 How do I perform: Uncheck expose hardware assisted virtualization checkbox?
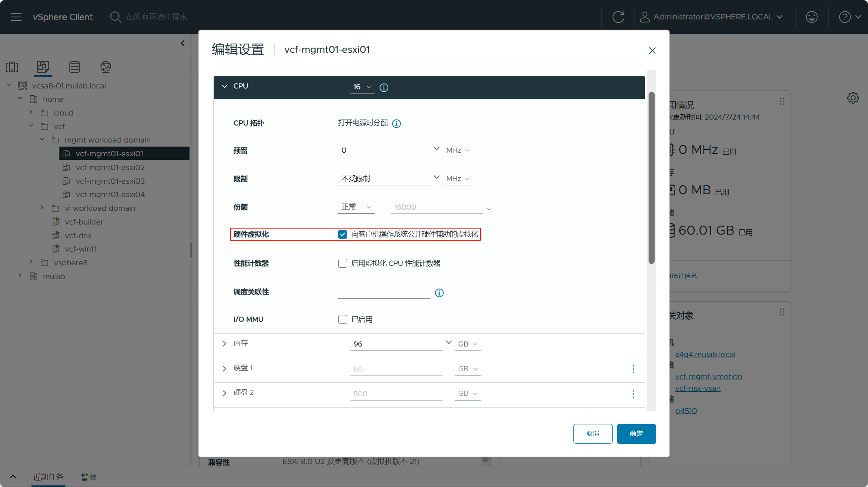[343, 235]
